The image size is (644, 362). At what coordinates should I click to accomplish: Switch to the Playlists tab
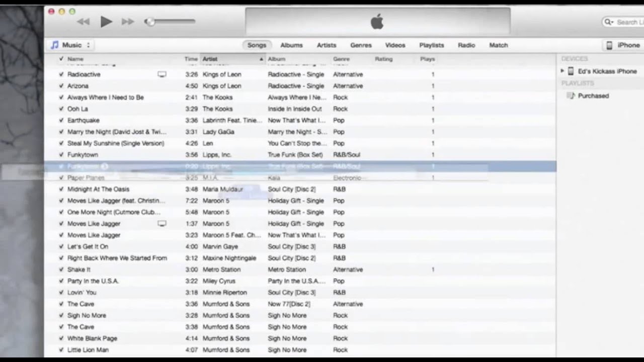pos(432,45)
